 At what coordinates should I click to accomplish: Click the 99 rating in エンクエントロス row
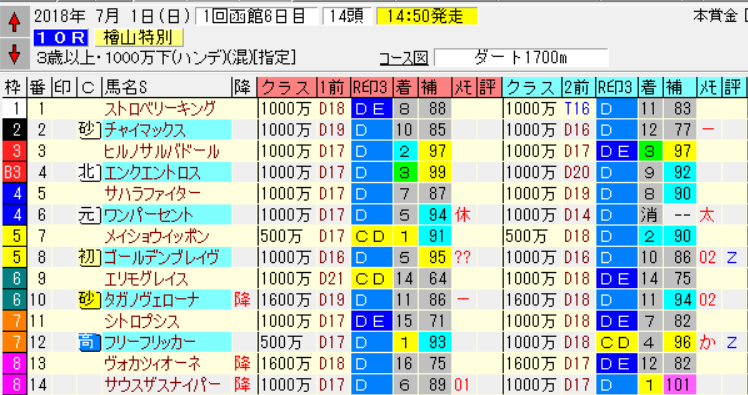[x=435, y=172]
